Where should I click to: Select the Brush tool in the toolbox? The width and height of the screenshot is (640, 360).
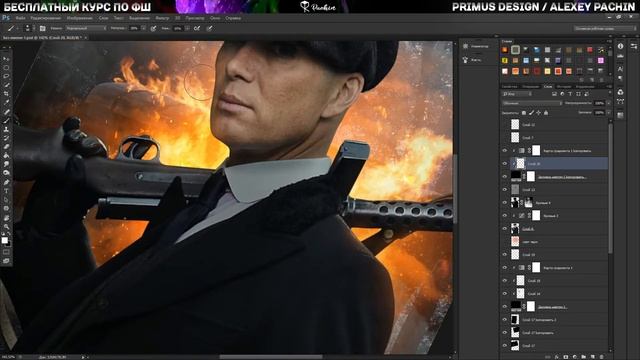pos(6,120)
